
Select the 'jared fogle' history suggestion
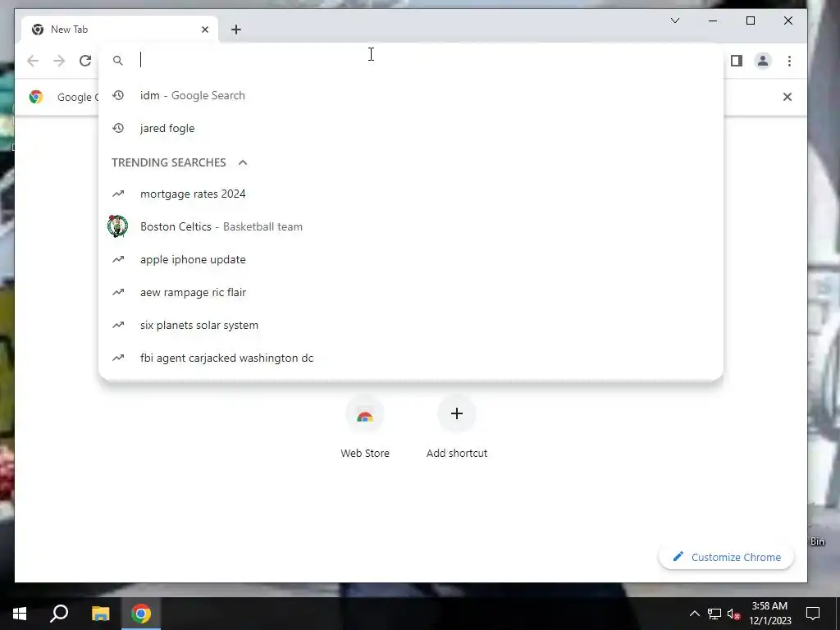pos(411,128)
